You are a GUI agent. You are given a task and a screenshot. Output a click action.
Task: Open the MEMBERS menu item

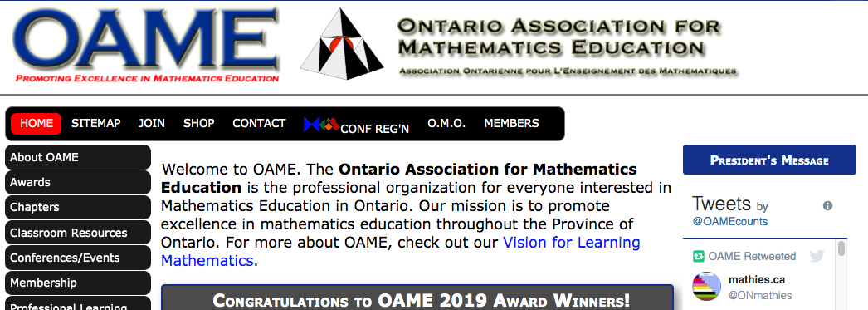(511, 123)
